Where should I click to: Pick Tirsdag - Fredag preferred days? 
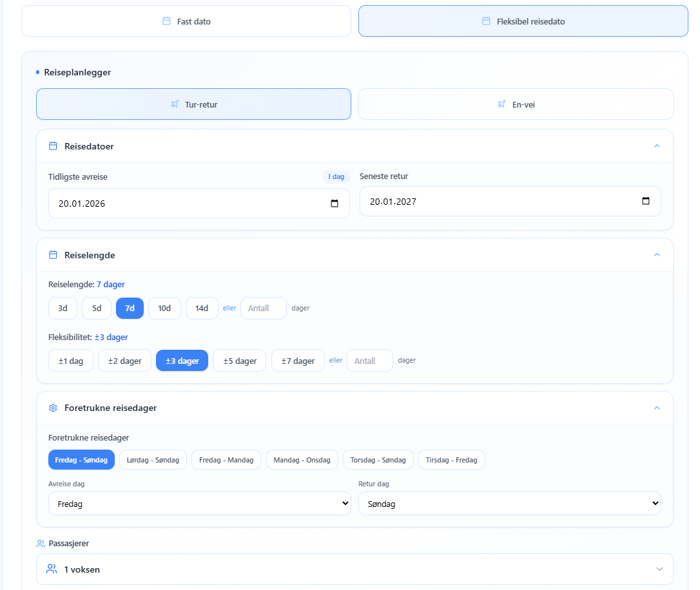pyautogui.click(x=451, y=460)
